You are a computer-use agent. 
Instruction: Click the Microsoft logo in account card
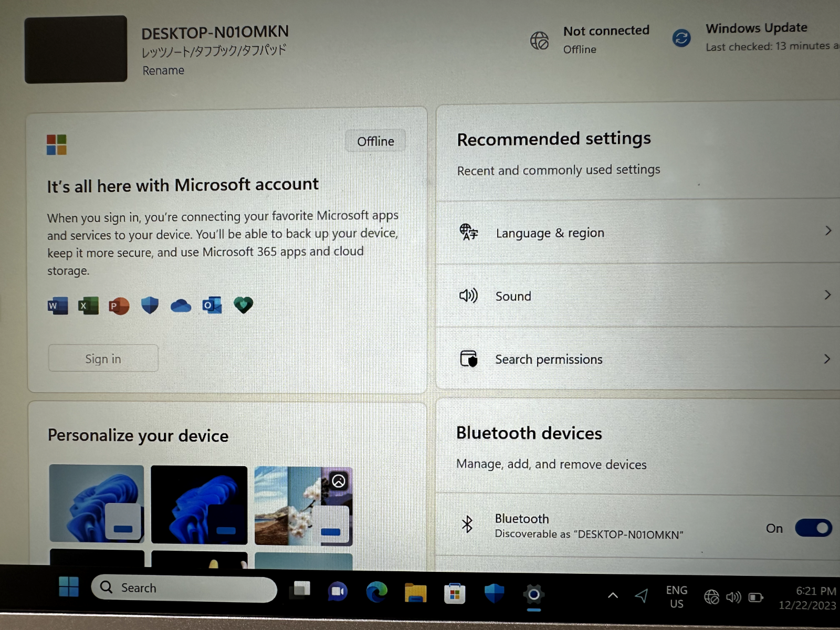point(57,144)
